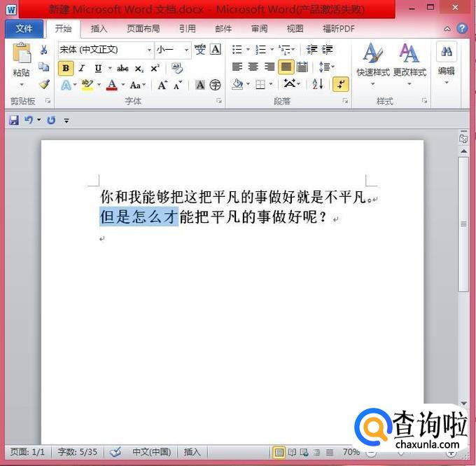Image resolution: width=476 pixels, height=466 pixels.
Task: Open 快速样式 Quick Styles gallery
Action: pos(373,64)
